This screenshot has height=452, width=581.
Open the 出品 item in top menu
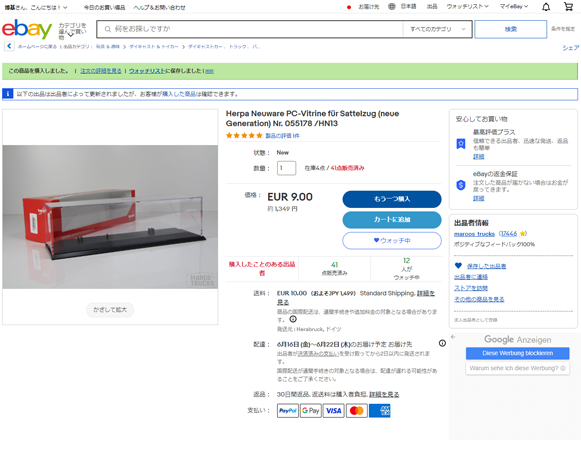[x=432, y=6]
